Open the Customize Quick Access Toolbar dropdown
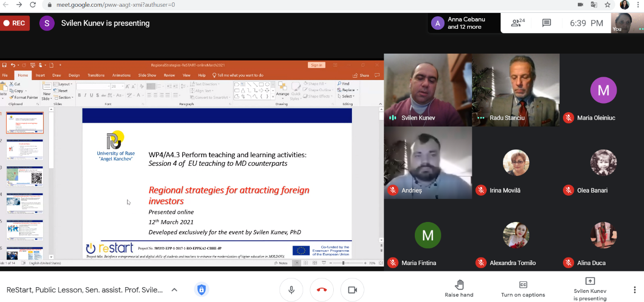Image resolution: width=644 pixels, height=302 pixels. tap(60, 65)
